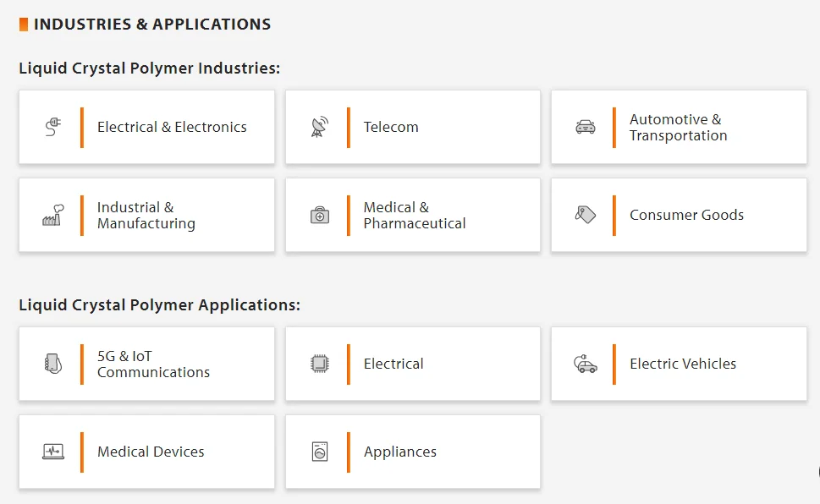Click the electric vehicle charging icon
Screen dimensions: 820x504
585,364
